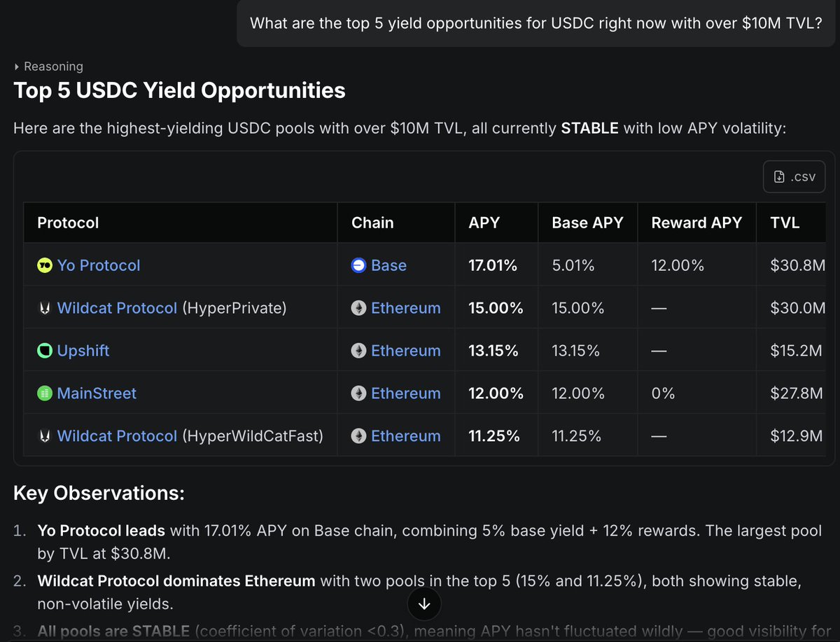Click Ethereum icon in MainStreet row
This screenshot has height=642, width=840.
pyautogui.click(x=358, y=393)
